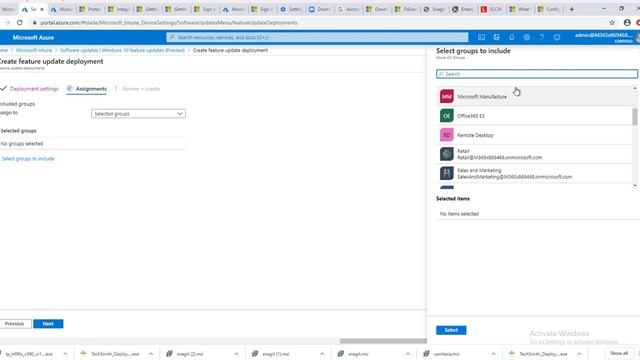Expand options for snagit (1).msi download
640x360 pixels.
tap(322, 354)
